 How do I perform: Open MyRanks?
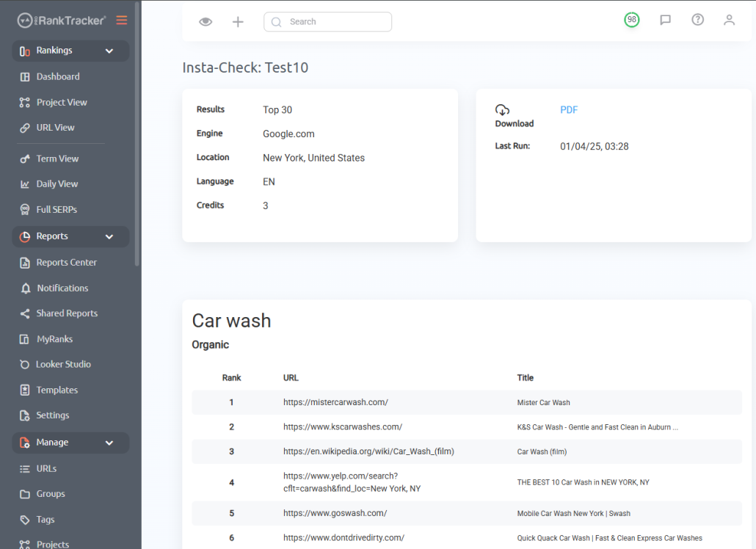tap(54, 339)
